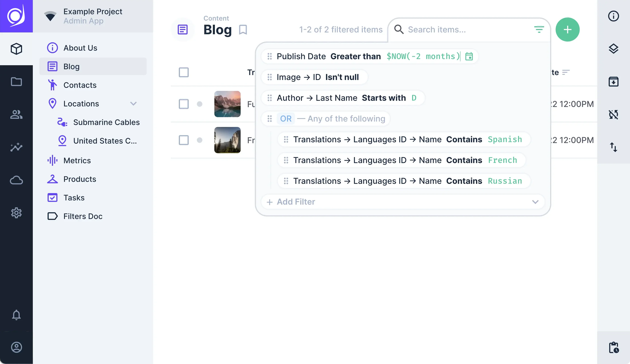This screenshot has width=630, height=364.
Task: Open the Insights chart module icon
Action: pyautogui.click(x=16, y=147)
